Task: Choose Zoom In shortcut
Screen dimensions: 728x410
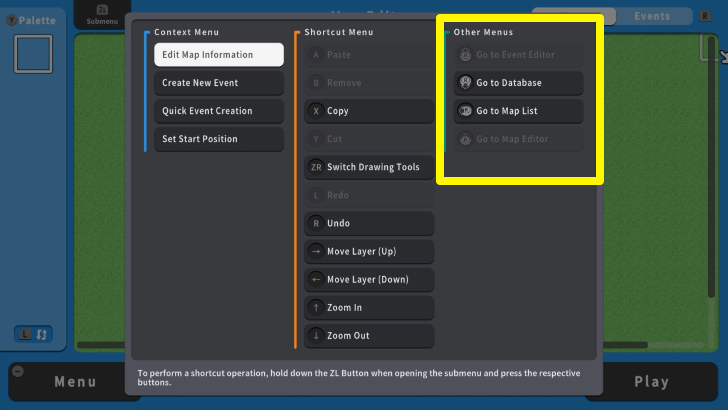Action: [x=369, y=307]
